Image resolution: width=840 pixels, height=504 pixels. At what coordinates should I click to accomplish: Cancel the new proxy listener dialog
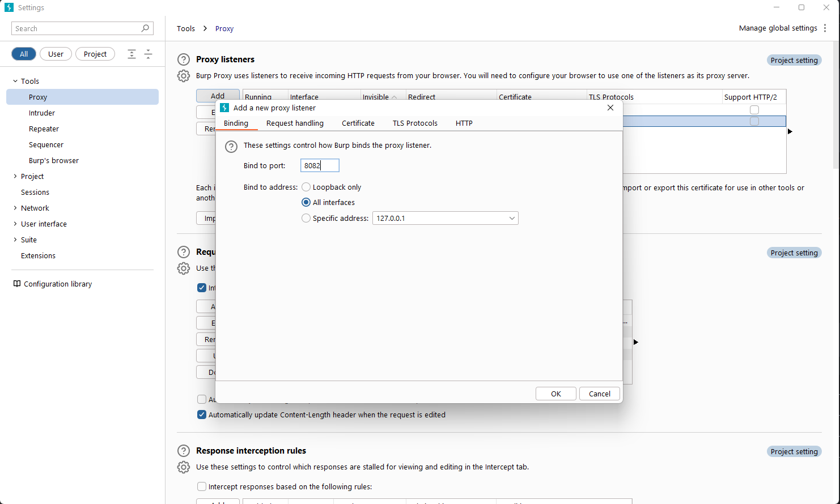(x=599, y=394)
